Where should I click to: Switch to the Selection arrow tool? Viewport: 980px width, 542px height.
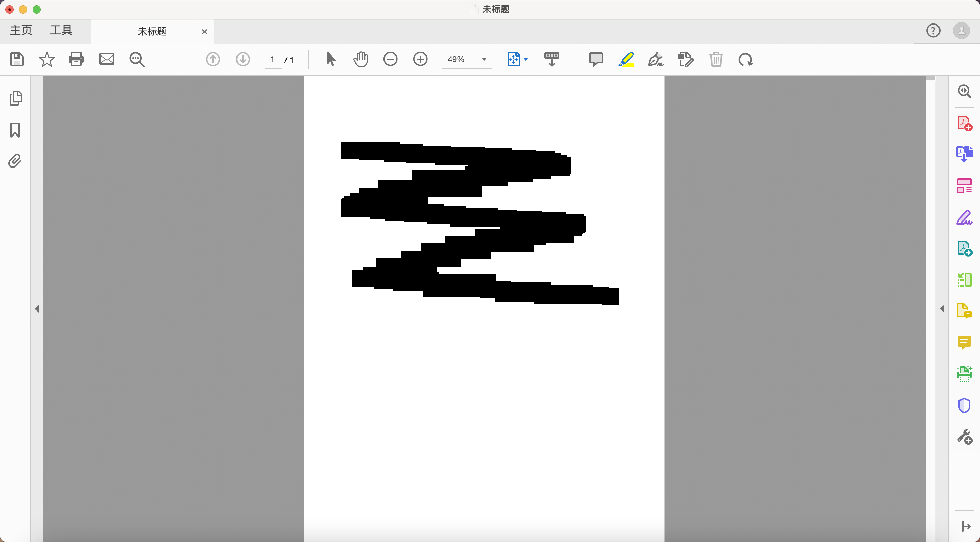pyautogui.click(x=330, y=59)
